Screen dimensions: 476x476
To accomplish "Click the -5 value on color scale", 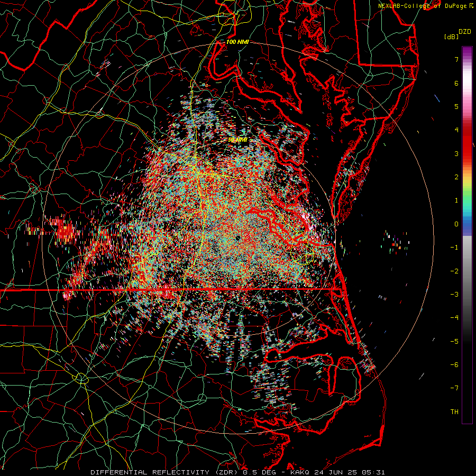I will point(454,342).
